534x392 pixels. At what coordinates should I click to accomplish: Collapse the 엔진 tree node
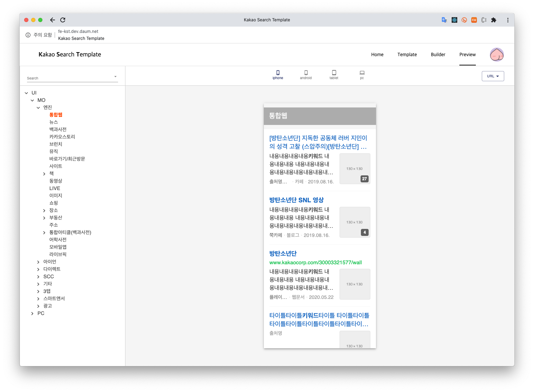click(38, 108)
